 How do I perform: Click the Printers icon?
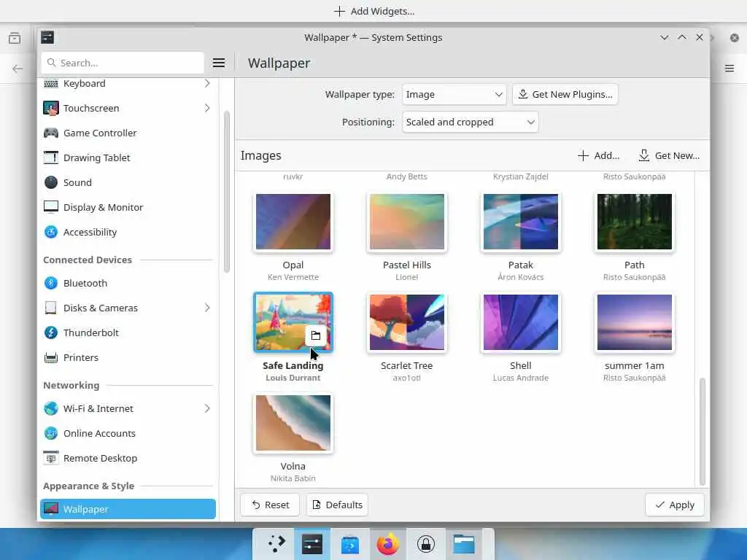51,357
